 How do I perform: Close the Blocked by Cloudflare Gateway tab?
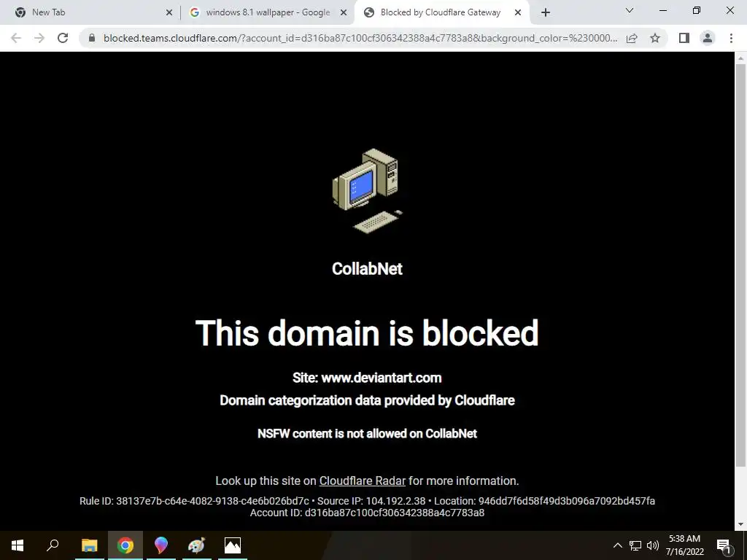click(x=518, y=13)
